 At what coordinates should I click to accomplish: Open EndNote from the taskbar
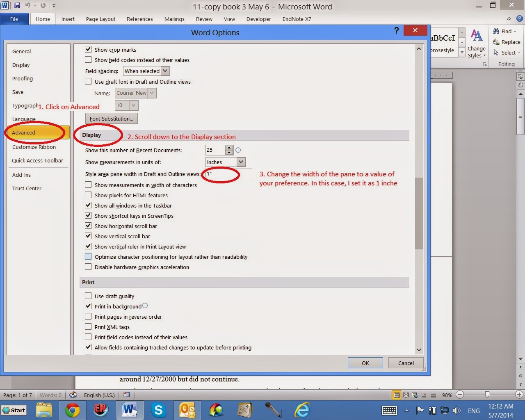101,410
